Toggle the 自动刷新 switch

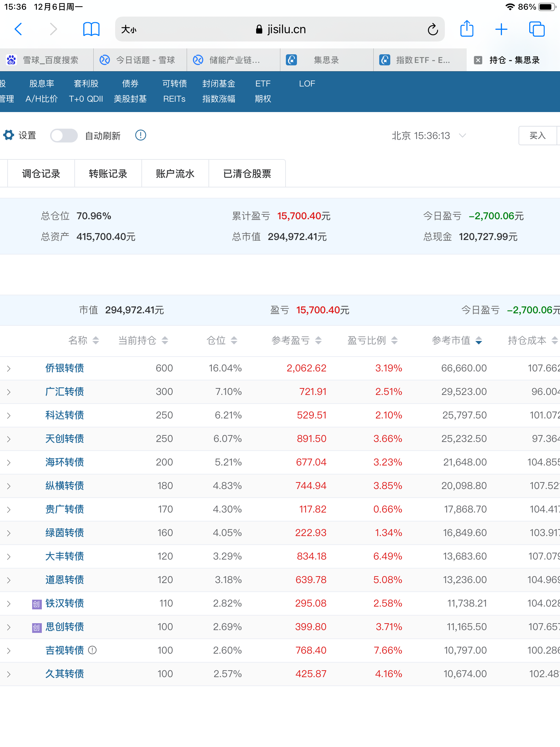[x=64, y=136]
